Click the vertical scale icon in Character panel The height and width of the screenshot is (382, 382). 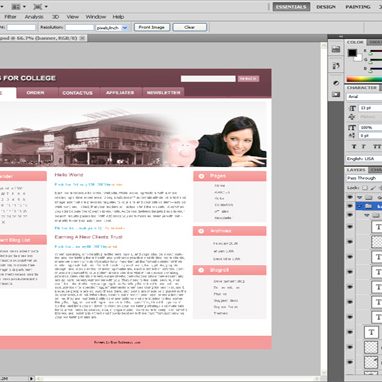pos(352,127)
